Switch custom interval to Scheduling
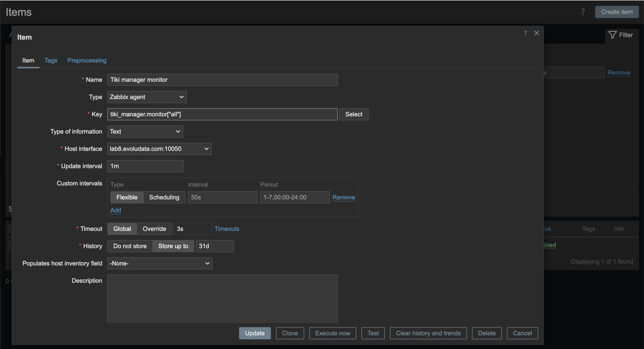 click(164, 197)
